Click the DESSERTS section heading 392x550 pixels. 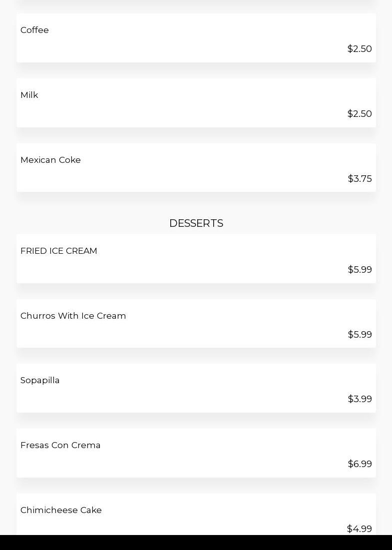[x=196, y=223]
